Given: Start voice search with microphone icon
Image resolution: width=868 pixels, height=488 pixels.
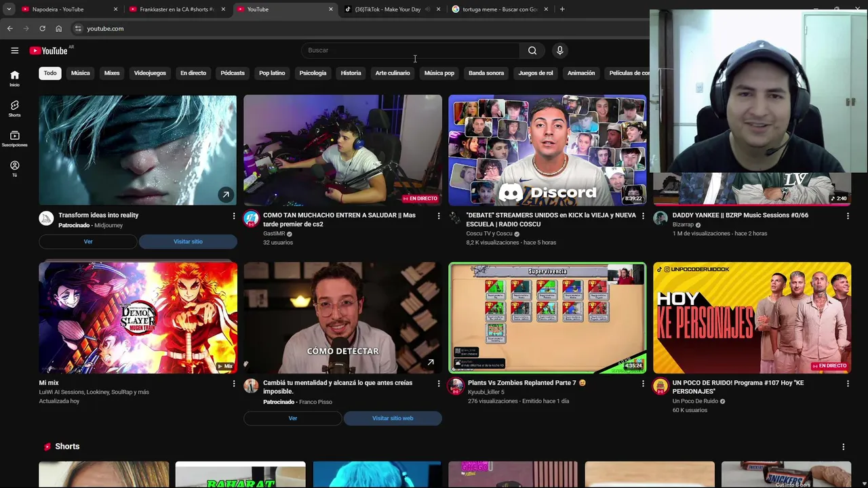Looking at the screenshot, I should point(559,50).
